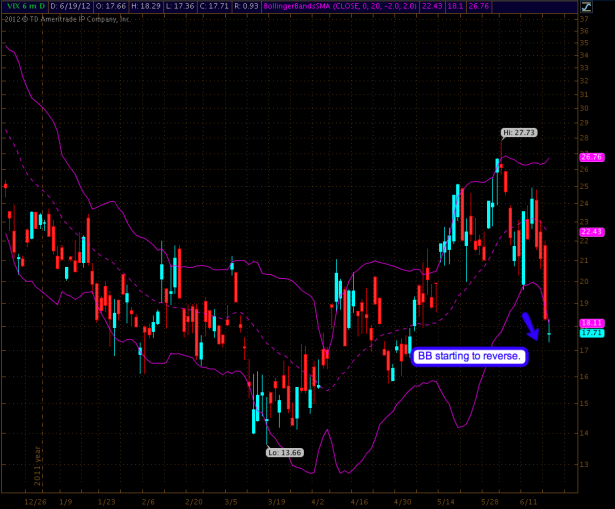Click the date field D: 6/19/12

70,5
